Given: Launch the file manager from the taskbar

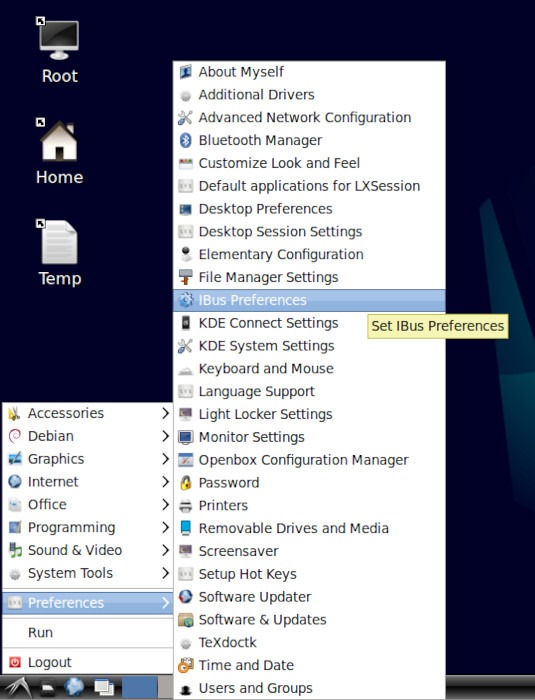Looking at the screenshot, I should point(46,688).
